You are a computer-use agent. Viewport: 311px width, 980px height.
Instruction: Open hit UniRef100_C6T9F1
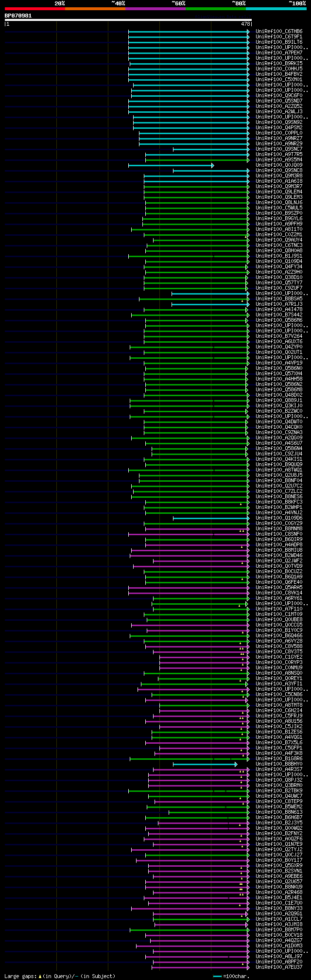point(279,36)
